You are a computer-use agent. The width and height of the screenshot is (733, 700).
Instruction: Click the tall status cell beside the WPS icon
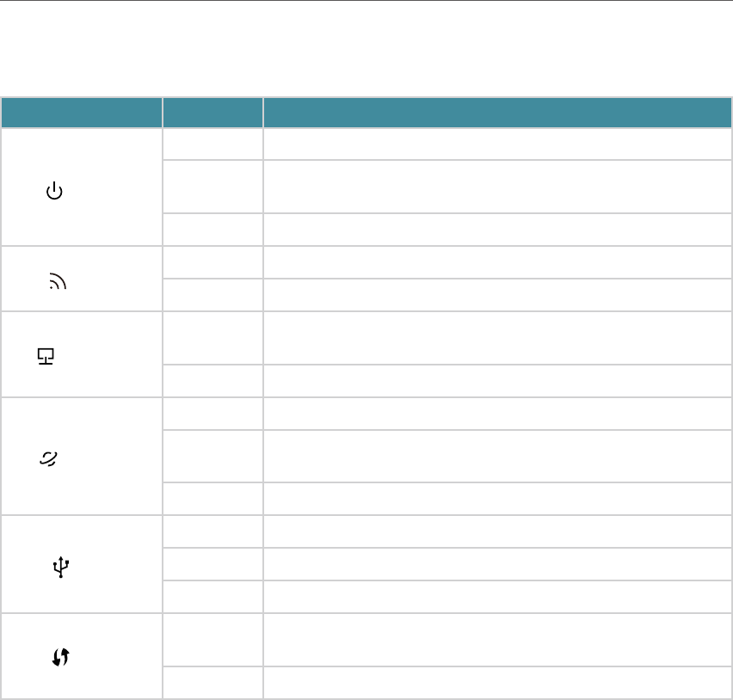pos(213,640)
